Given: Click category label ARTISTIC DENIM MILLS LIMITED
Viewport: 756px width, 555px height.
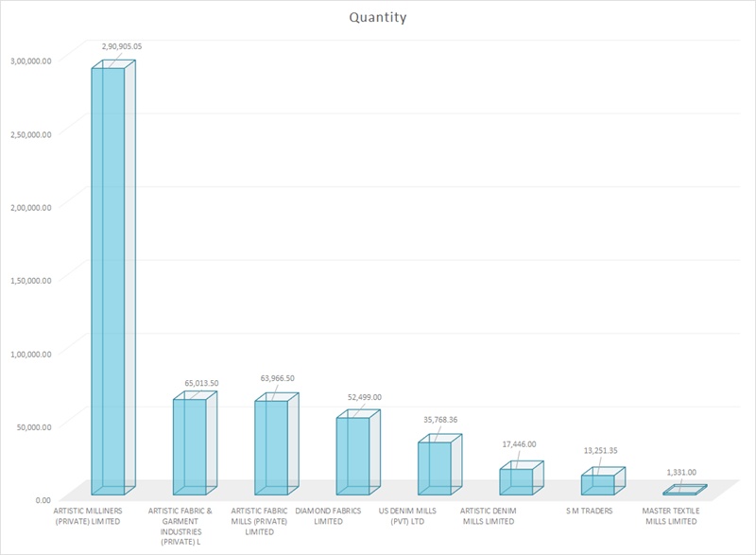Looking at the screenshot, I should (489, 516).
